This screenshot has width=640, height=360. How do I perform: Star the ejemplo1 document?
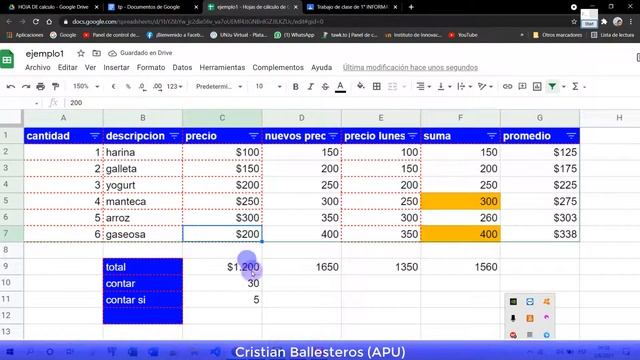point(81,53)
